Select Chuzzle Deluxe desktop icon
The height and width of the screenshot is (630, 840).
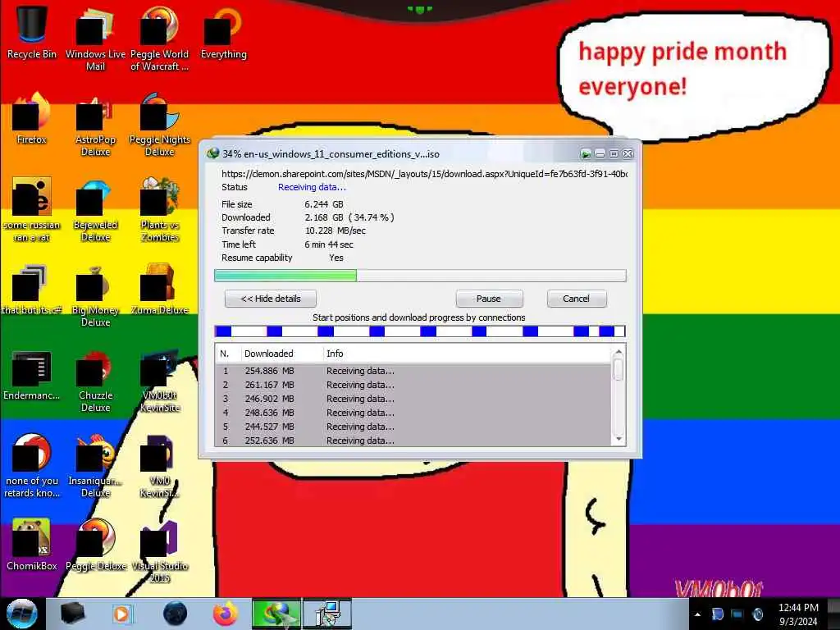point(95,381)
